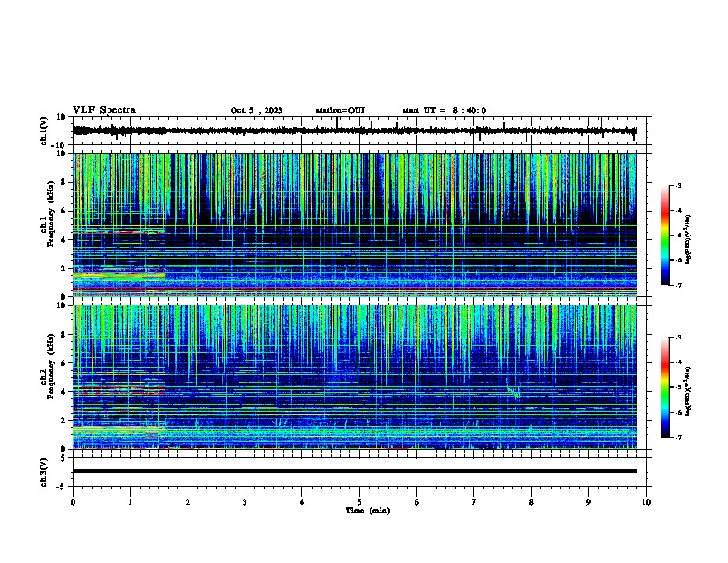Click the time axis tick label "8"
The image size is (728, 563).
coord(531,502)
